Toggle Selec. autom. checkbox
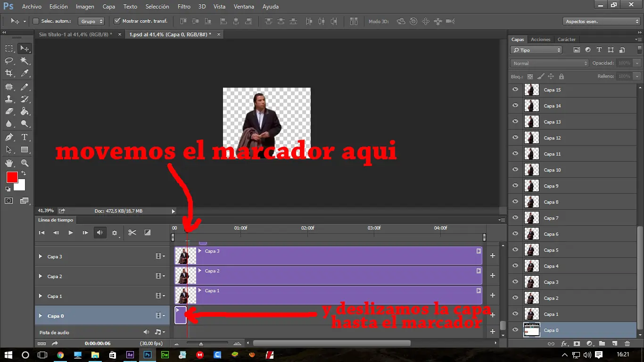Image resolution: width=644 pixels, height=362 pixels. click(x=36, y=21)
